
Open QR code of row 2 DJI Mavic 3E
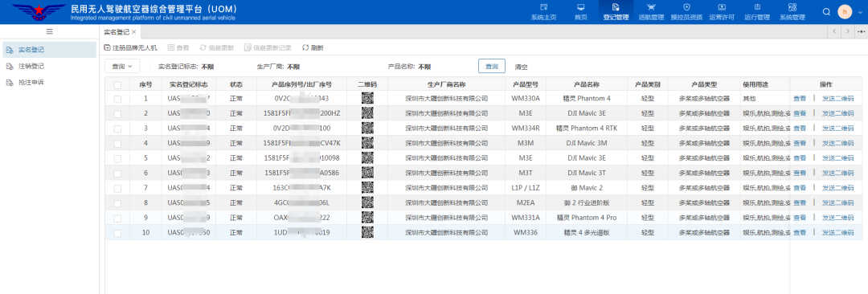click(367, 113)
